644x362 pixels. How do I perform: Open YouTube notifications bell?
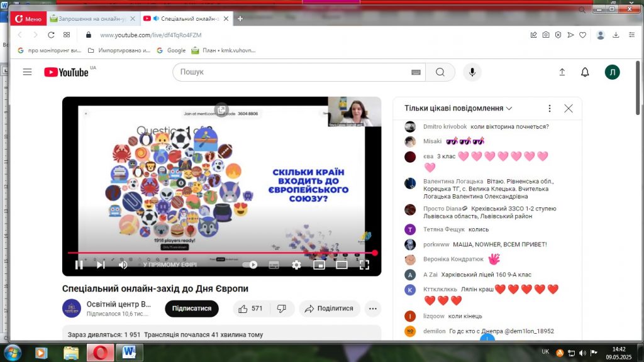point(585,72)
